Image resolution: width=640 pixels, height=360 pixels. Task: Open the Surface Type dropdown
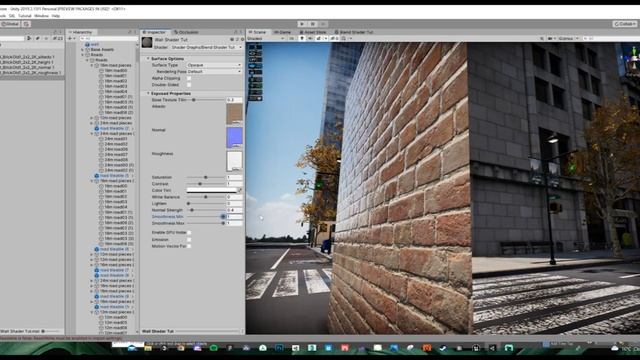[214, 65]
